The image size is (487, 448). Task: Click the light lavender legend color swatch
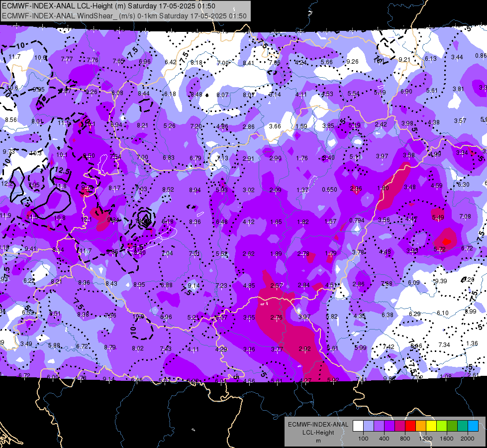[369, 426]
